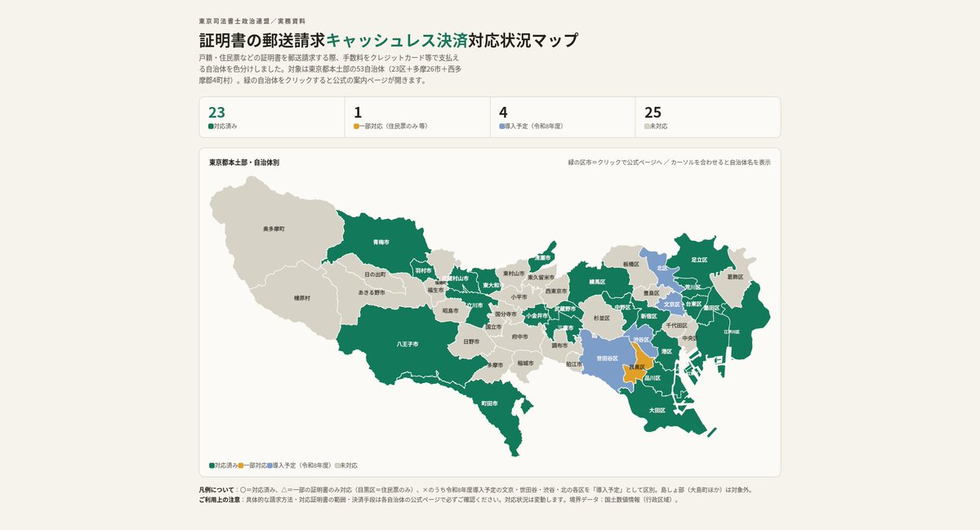Select the 調布市 area
This screenshot has height=530, width=980.
point(559,345)
